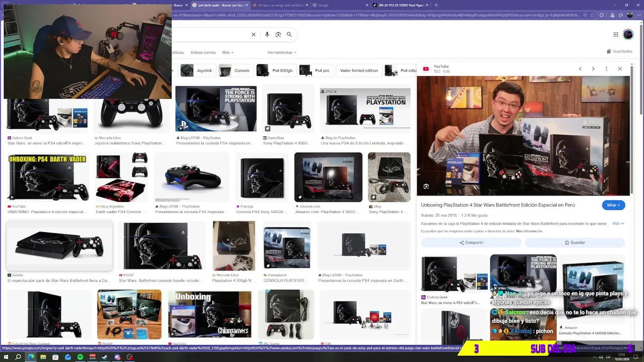Open the Más información copyright link
Screen dimensions: 644x362
pos(528,231)
